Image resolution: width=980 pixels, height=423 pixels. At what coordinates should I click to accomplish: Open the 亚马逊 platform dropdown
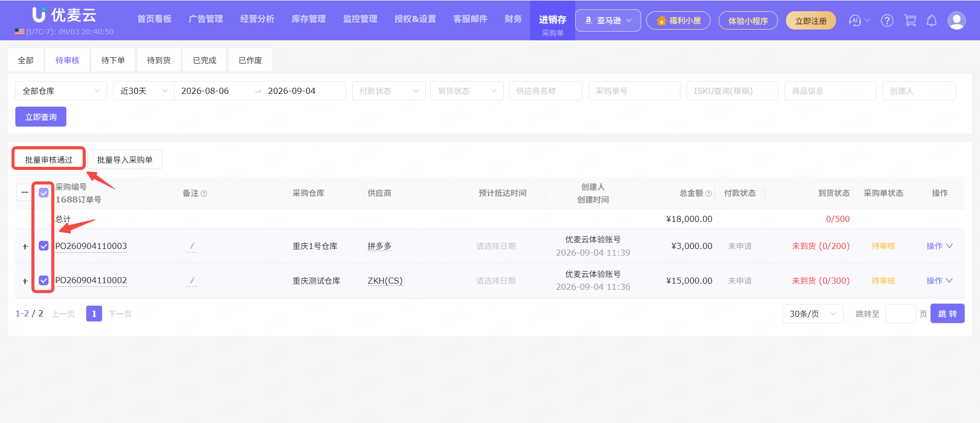(x=608, y=20)
